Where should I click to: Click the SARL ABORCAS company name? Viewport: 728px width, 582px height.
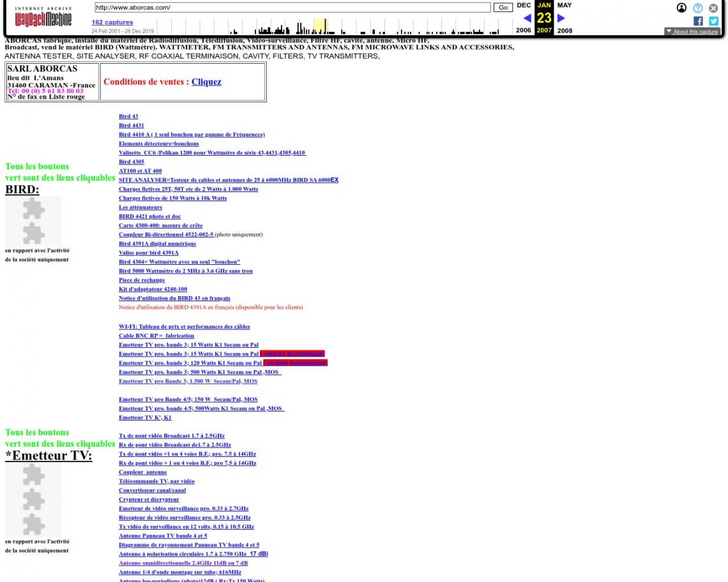(x=42, y=69)
